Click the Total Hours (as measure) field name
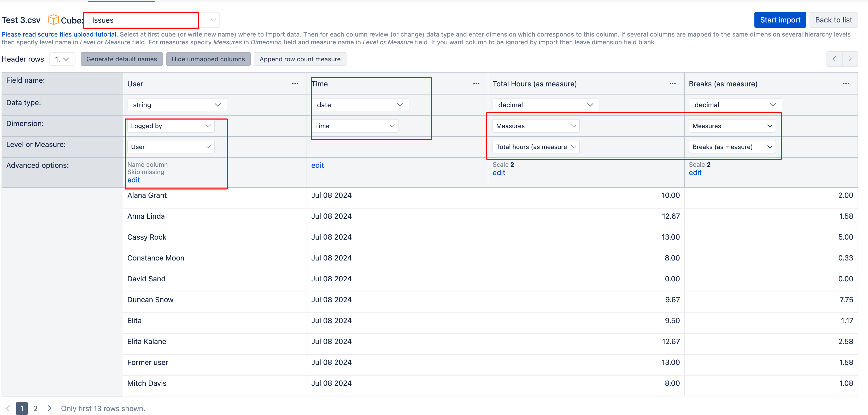 click(535, 84)
